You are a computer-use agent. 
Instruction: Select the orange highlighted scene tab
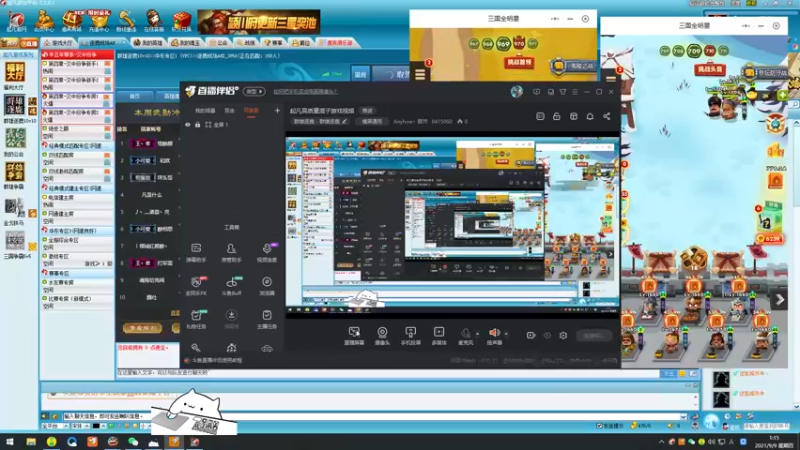click(251, 111)
